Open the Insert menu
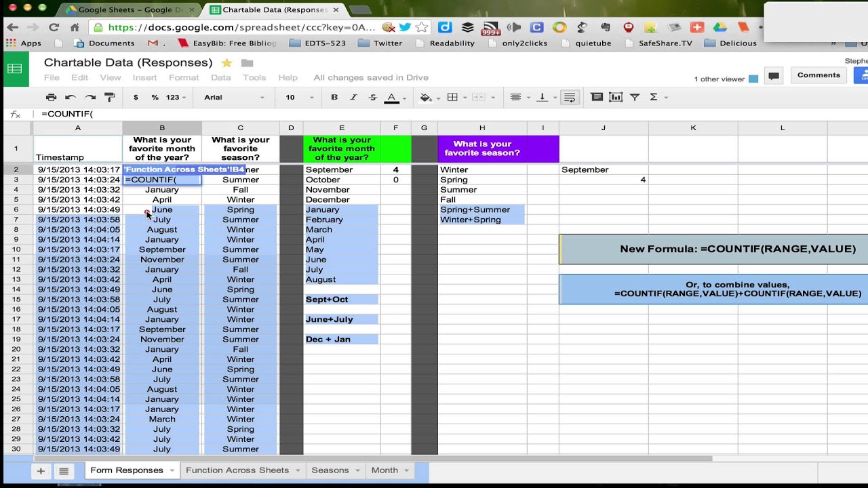Image resolution: width=868 pixels, height=488 pixels. pos(144,78)
